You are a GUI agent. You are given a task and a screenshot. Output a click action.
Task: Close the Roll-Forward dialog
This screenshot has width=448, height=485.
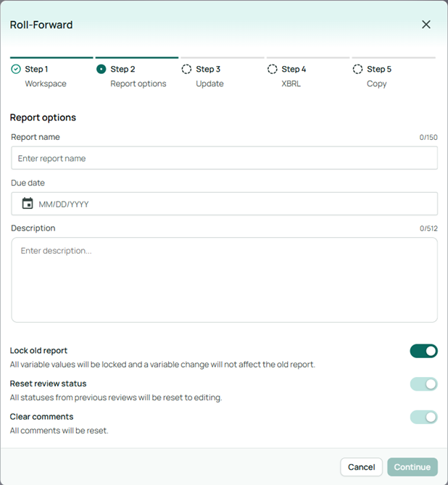(426, 25)
